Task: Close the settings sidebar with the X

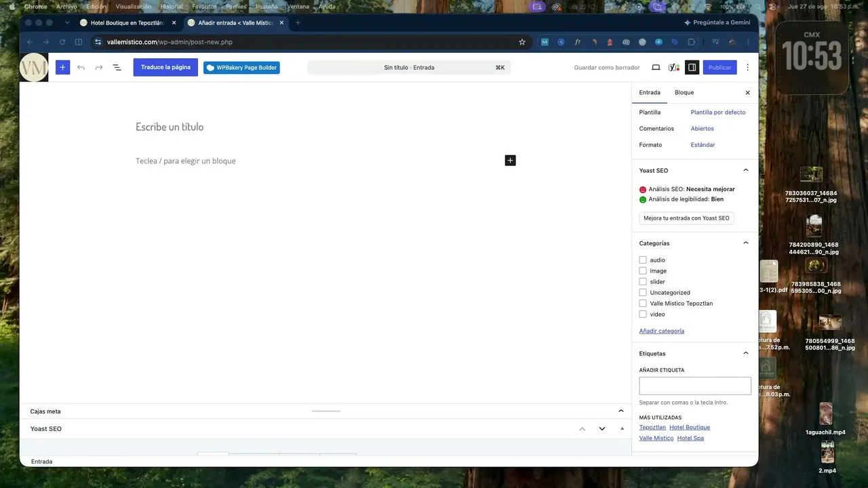Action: pyautogui.click(x=748, y=92)
